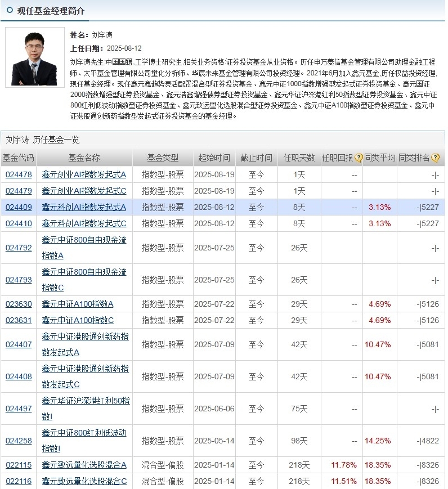Click the 基金代码 column header
This screenshot has height=489, width=448.
18,158
